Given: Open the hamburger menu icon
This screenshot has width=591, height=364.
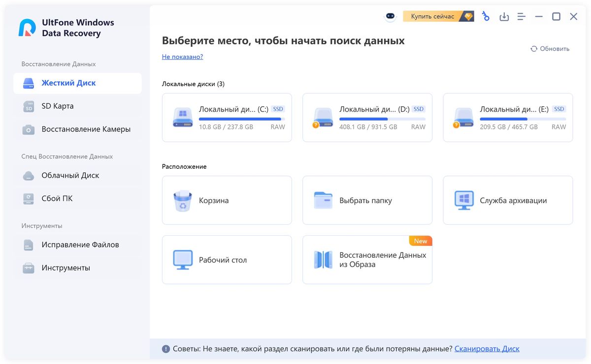Looking at the screenshot, I should coord(521,17).
